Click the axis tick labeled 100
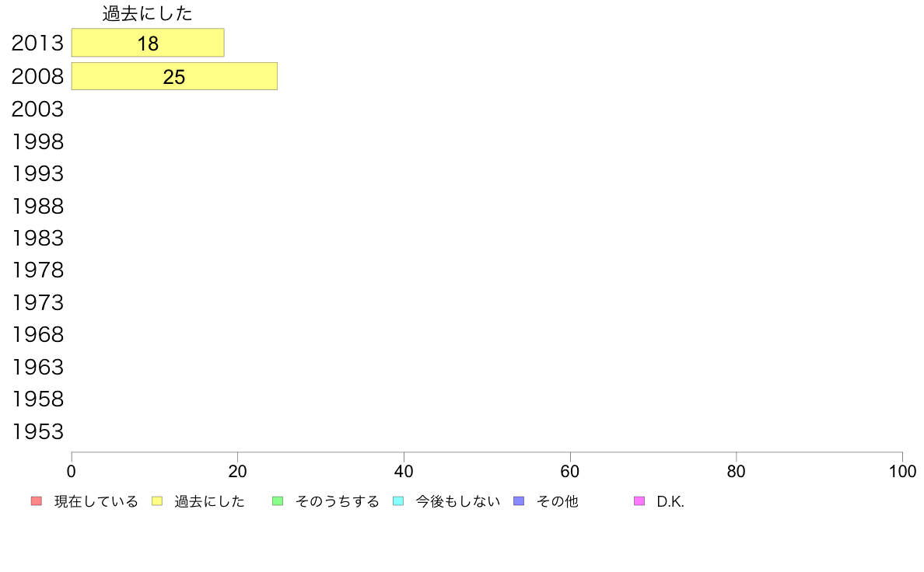 902,471
